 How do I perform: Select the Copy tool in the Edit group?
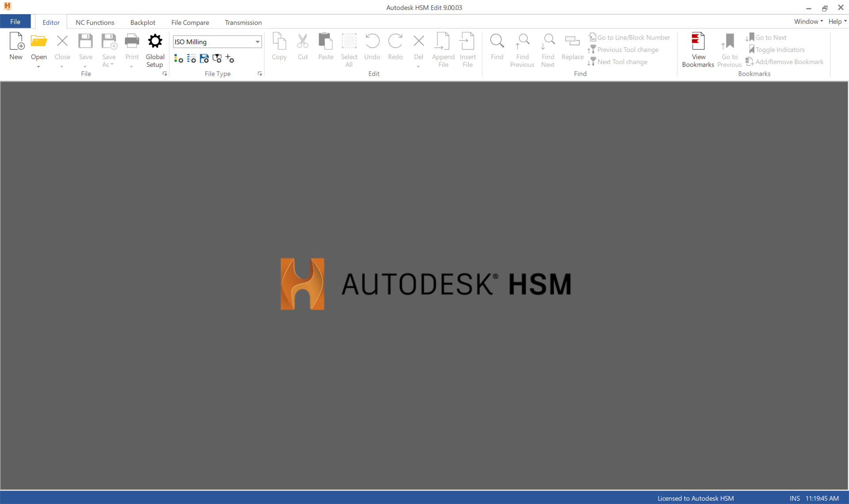coord(279,46)
